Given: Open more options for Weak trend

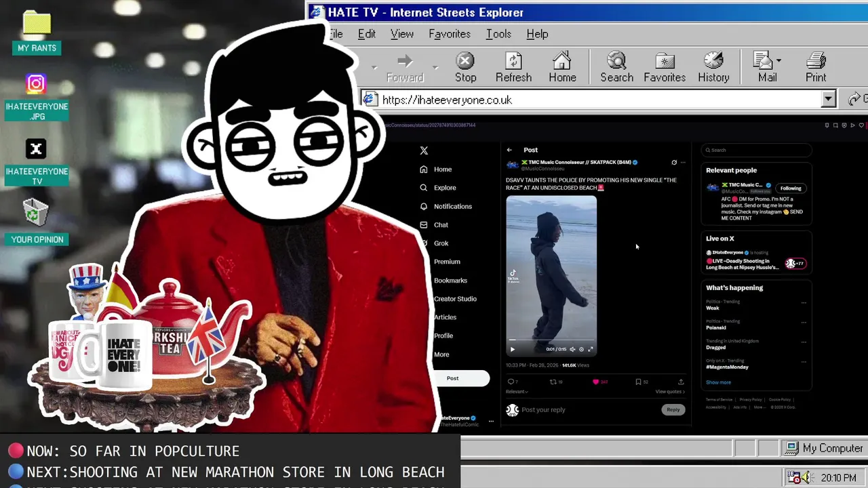Looking at the screenshot, I should (x=804, y=303).
